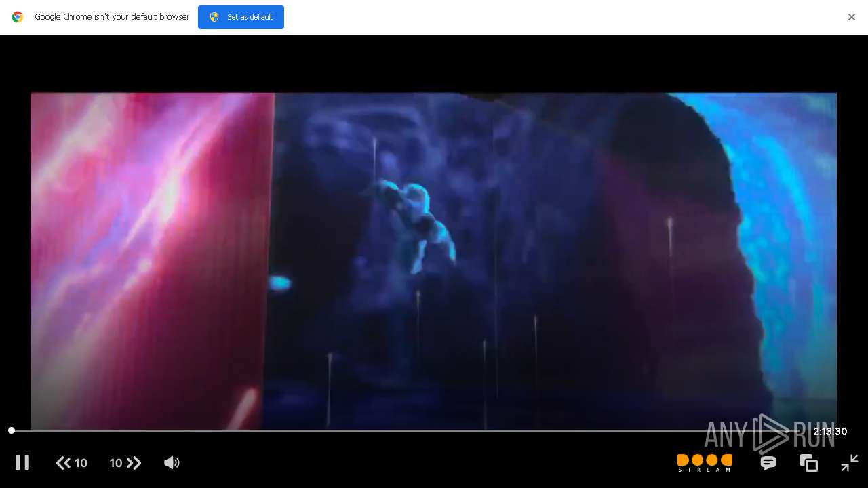Screen dimensions: 868x488
Task: Click the Set as default button
Action: click(x=241, y=17)
